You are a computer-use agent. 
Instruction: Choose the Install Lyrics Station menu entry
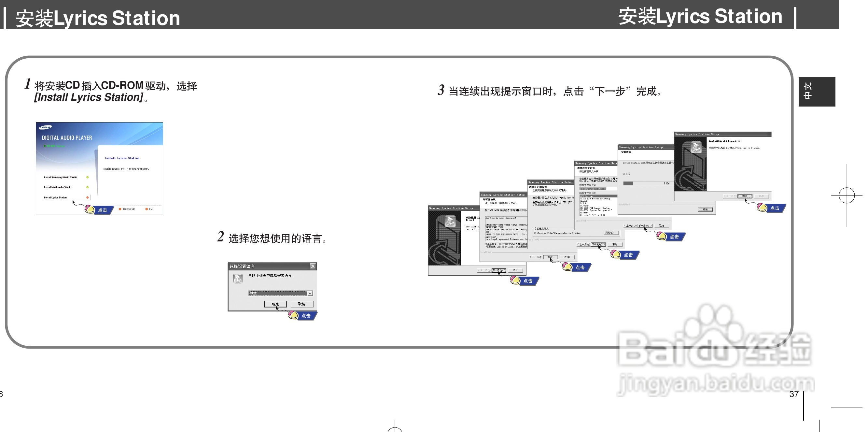(55, 198)
